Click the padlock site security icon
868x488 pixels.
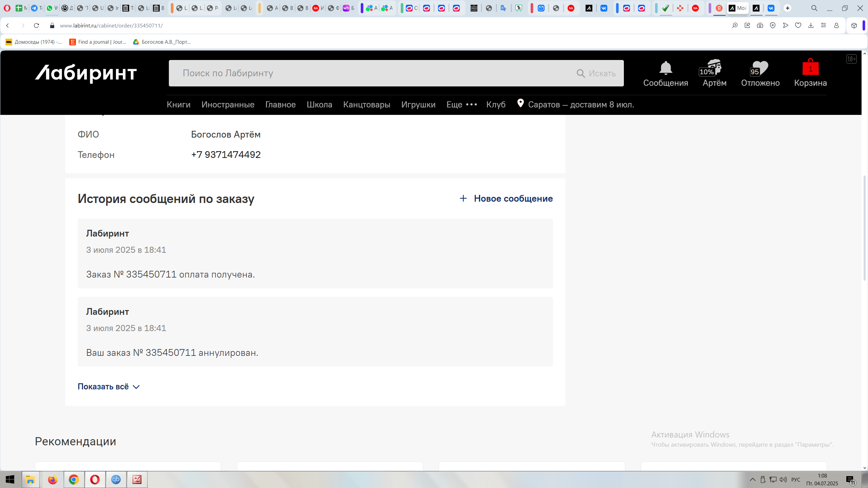tap(52, 25)
